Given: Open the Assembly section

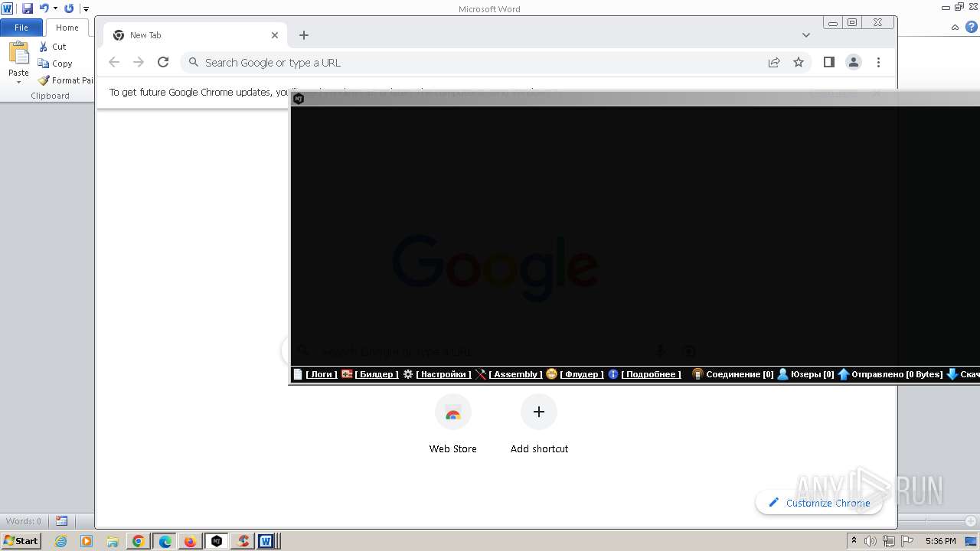Looking at the screenshot, I should tap(516, 374).
